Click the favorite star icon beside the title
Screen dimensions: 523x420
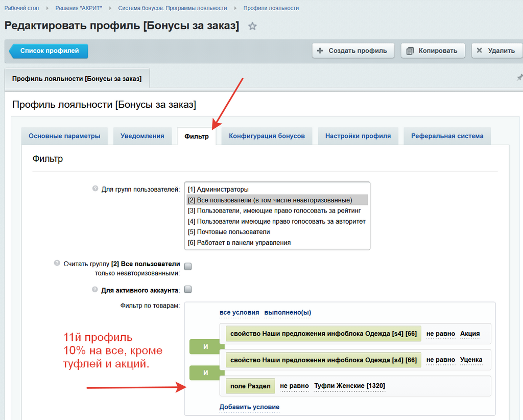pyautogui.click(x=252, y=26)
